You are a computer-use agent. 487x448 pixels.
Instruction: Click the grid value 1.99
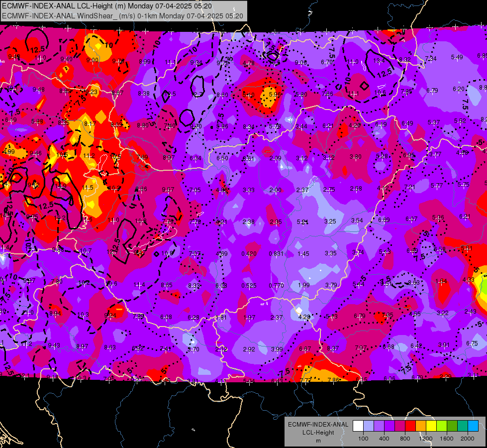click(x=303, y=285)
